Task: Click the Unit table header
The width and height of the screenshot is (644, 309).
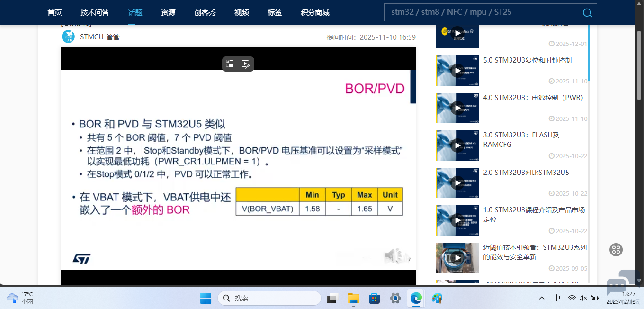Action: coord(390,195)
